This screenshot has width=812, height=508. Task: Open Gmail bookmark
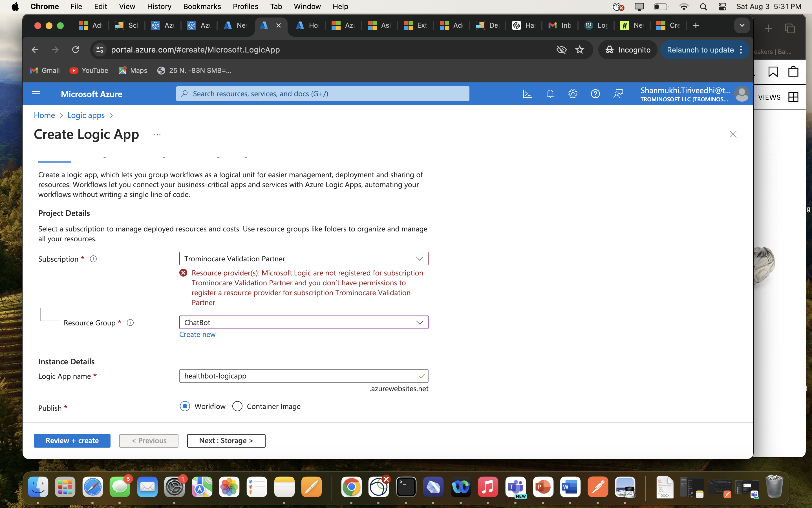point(45,71)
